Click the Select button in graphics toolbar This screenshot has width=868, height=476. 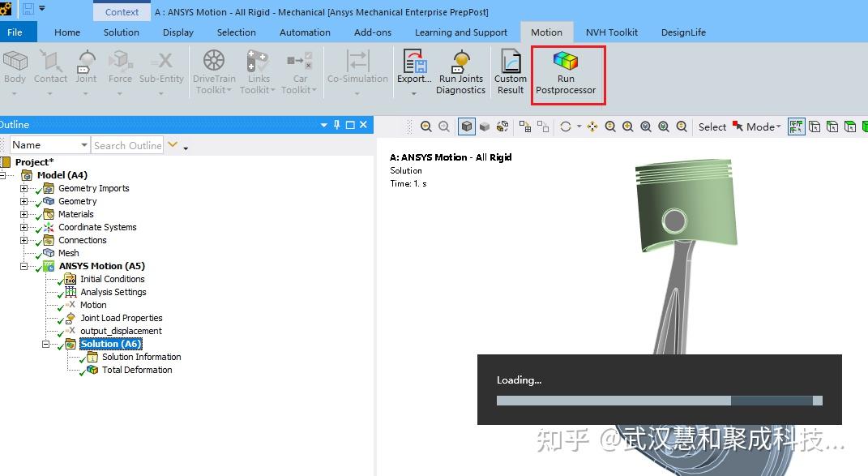pyautogui.click(x=712, y=127)
